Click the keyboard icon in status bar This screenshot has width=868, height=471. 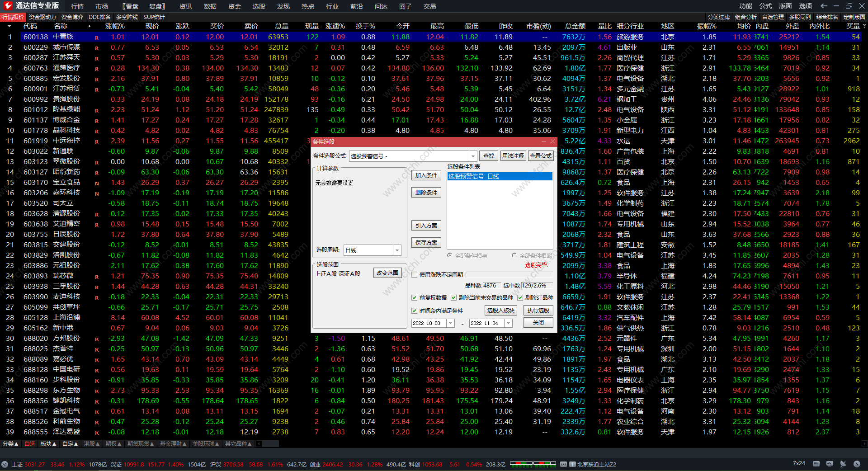click(x=816, y=464)
